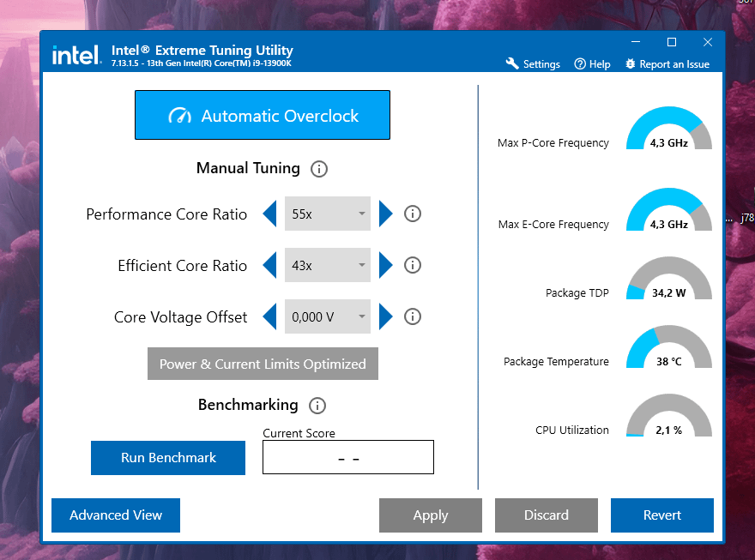Open the Manual Tuning info icon
The width and height of the screenshot is (755, 560).
coord(319,169)
